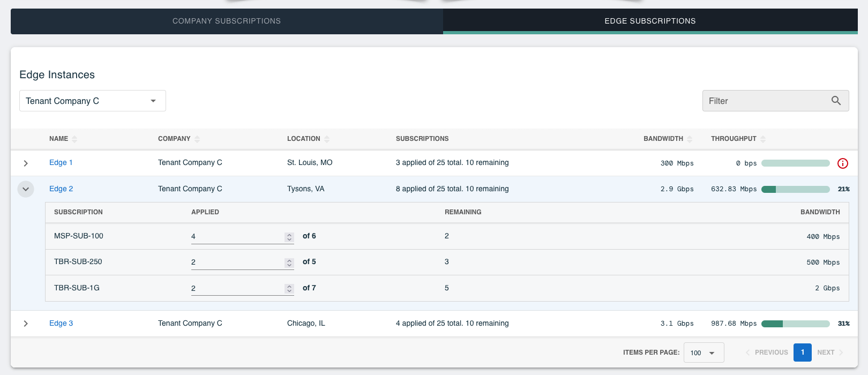Sort by Throughput column arrows icon
868x375 pixels.
click(763, 139)
